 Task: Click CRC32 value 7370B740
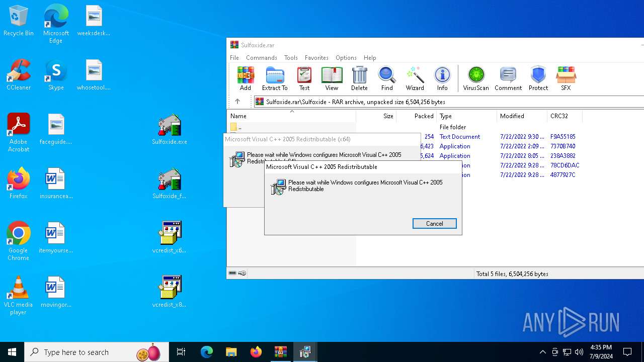tap(563, 146)
